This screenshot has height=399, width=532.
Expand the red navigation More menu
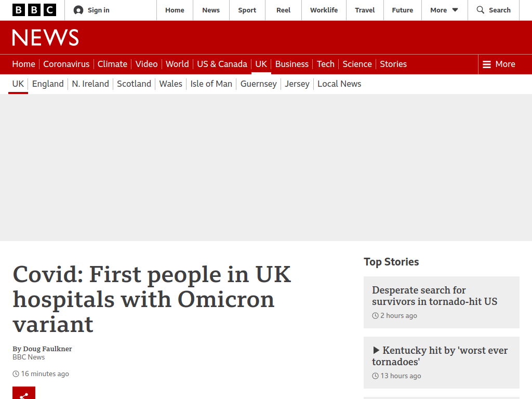(x=499, y=64)
